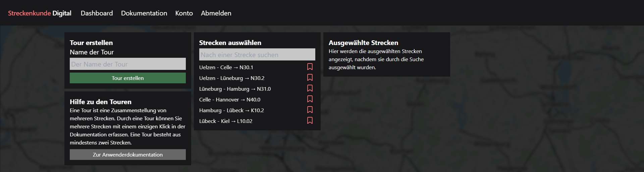Click the Streckenkunde Digital logo
644x172 pixels.
pyautogui.click(x=40, y=13)
